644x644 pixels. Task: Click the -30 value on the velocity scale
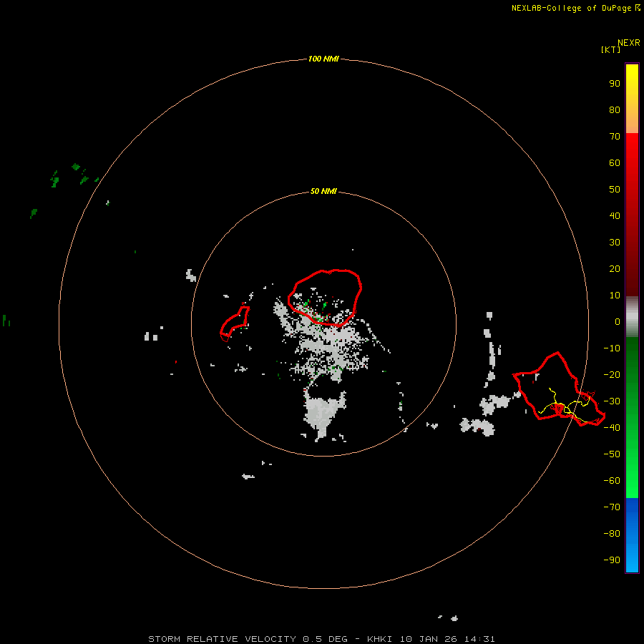coord(612,401)
